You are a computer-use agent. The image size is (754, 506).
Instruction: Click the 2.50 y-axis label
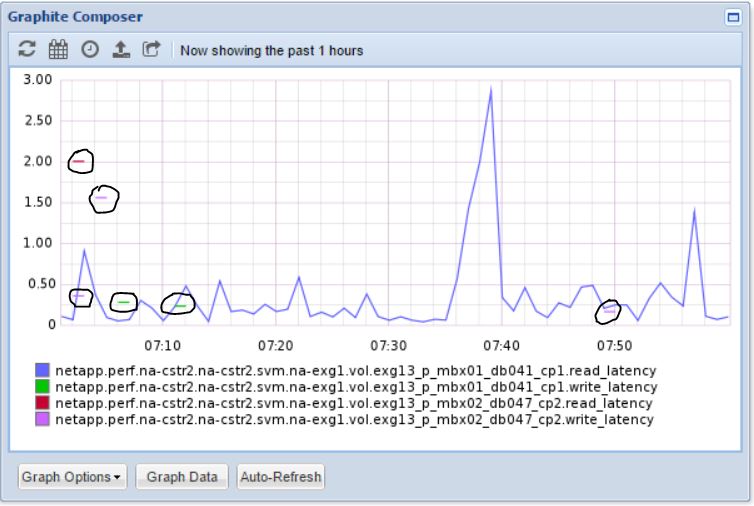(x=38, y=120)
